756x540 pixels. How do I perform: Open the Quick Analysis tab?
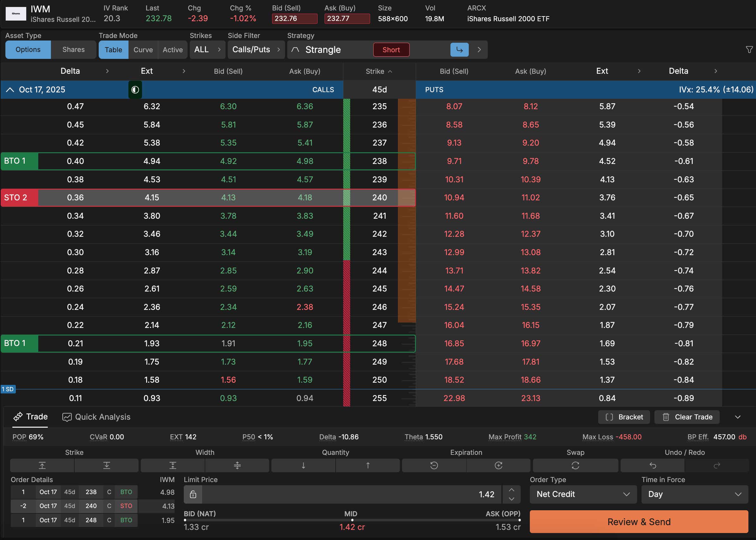(x=96, y=417)
